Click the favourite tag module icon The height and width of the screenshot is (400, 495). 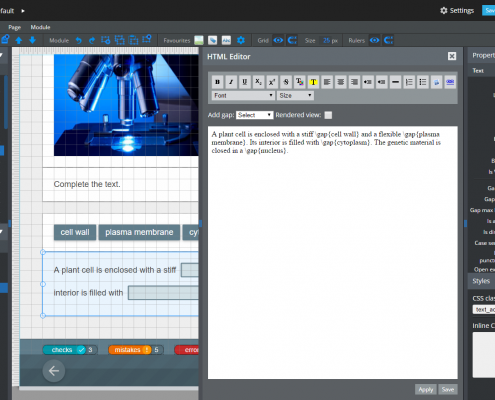pyautogui.click(x=213, y=40)
